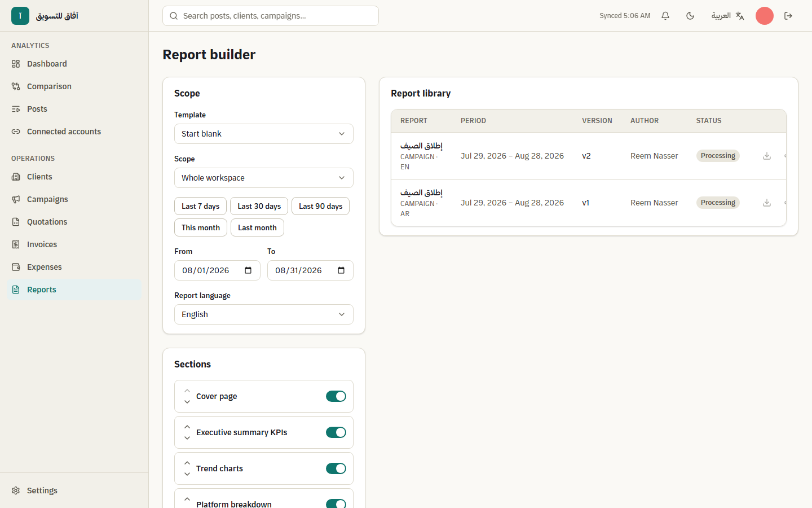This screenshot has width=812, height=508.
Task: Open Settings
Action: [x=74, y=491]
